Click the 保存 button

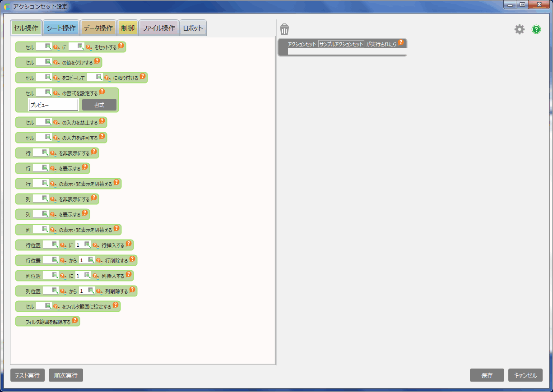[487, 375]
